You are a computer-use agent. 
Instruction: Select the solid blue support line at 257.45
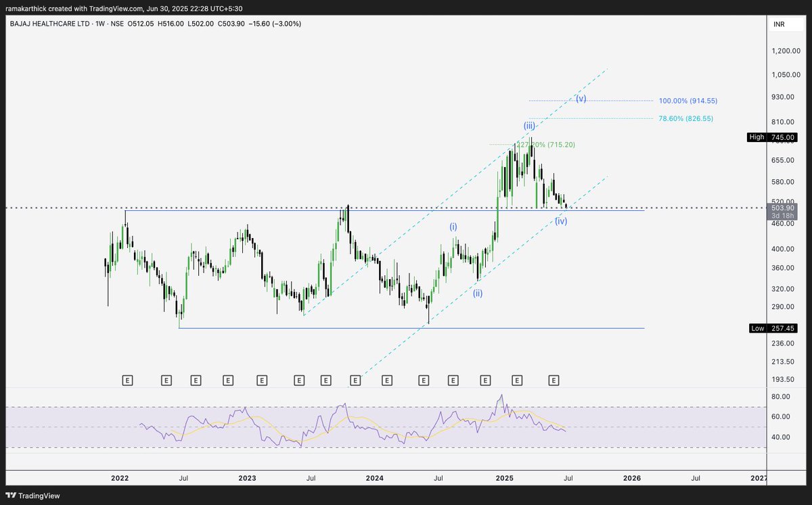[411, 329]
